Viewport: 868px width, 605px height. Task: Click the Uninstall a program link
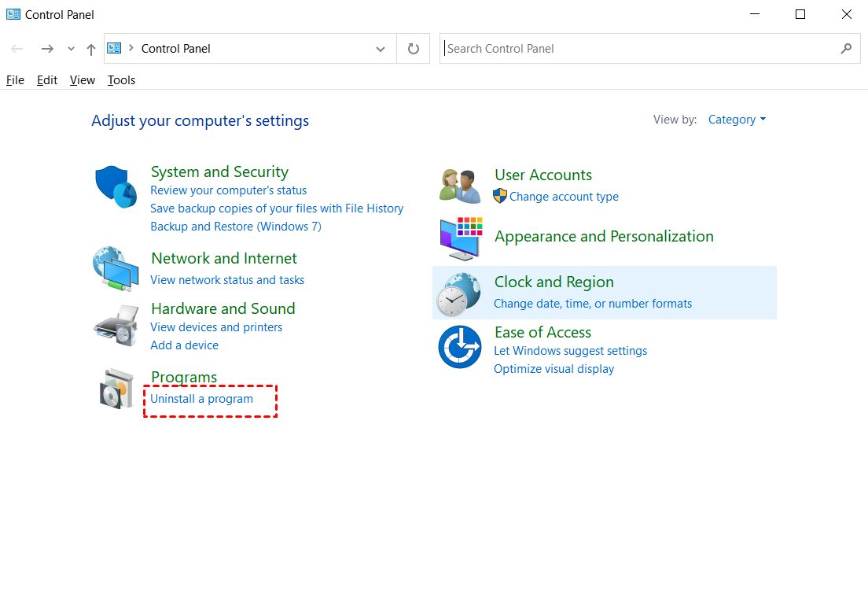[x=202, y=399]
